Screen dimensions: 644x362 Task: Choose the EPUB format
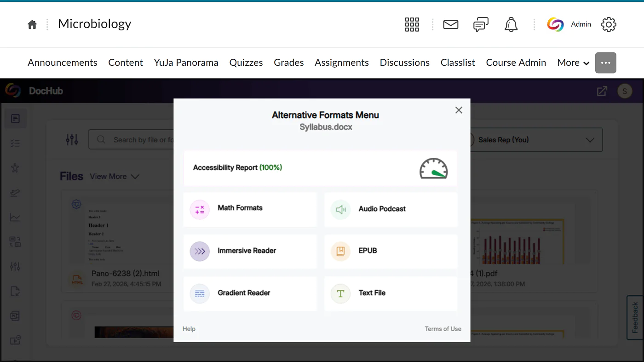391,251
